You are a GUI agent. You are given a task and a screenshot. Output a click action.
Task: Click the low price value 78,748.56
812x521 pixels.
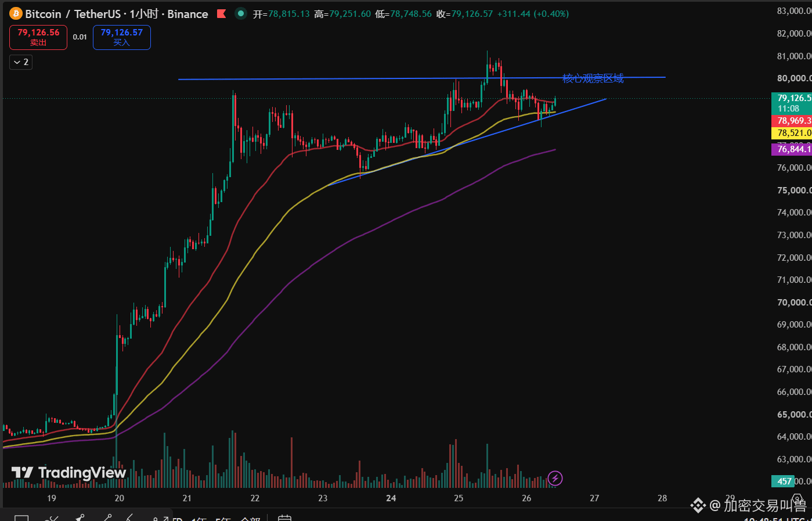point(411,14)
